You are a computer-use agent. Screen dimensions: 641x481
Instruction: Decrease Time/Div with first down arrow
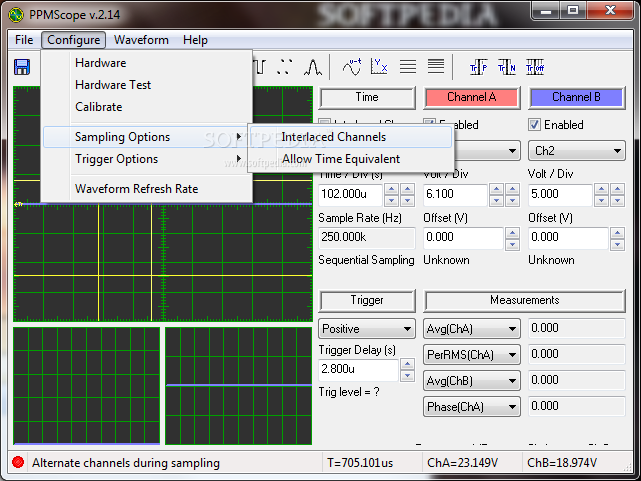(392, 200)
